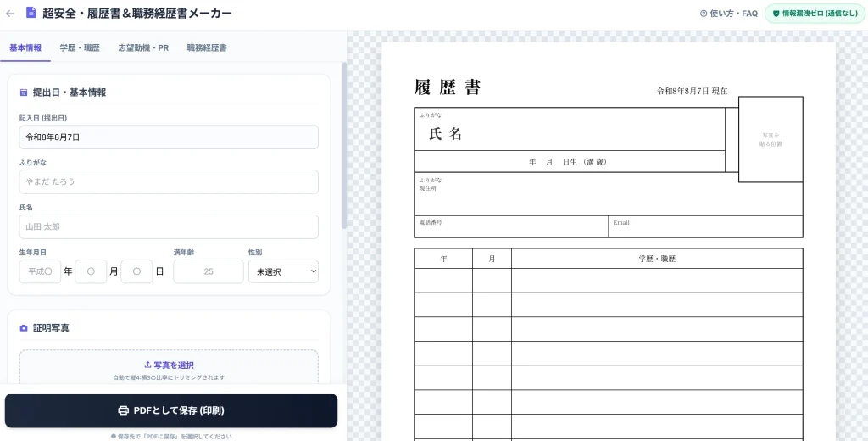Click the upload icon in 写真を選択

147,365
